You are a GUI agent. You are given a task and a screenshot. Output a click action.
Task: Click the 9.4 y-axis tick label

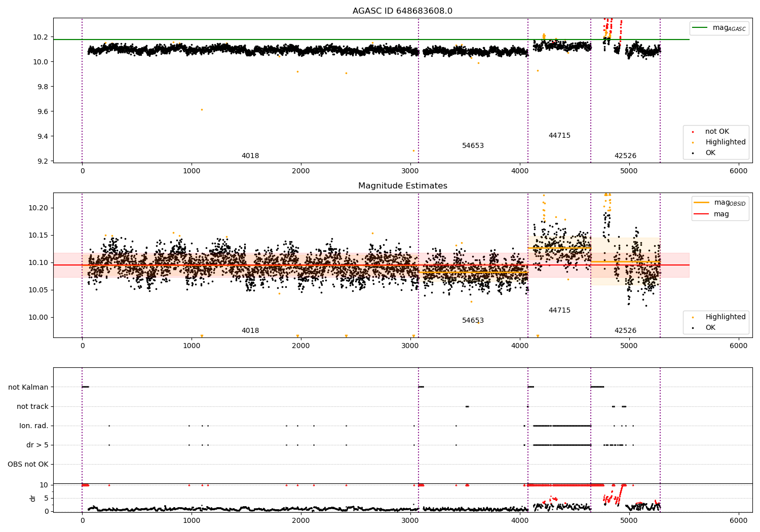coord(42,136)
